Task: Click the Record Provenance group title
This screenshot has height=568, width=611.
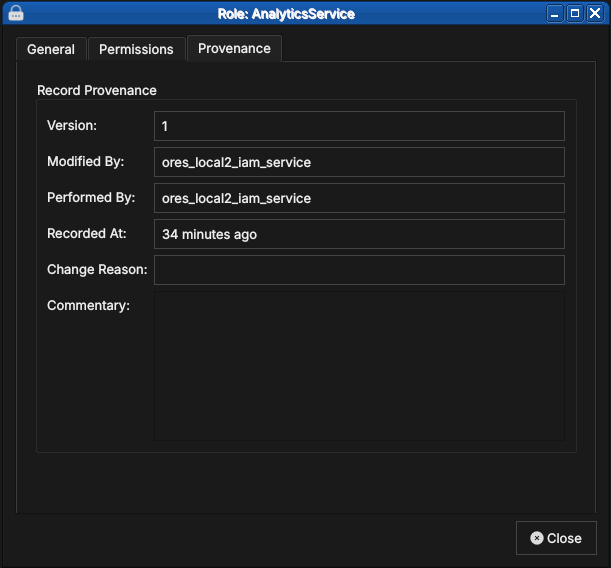Action: point(97,90)
